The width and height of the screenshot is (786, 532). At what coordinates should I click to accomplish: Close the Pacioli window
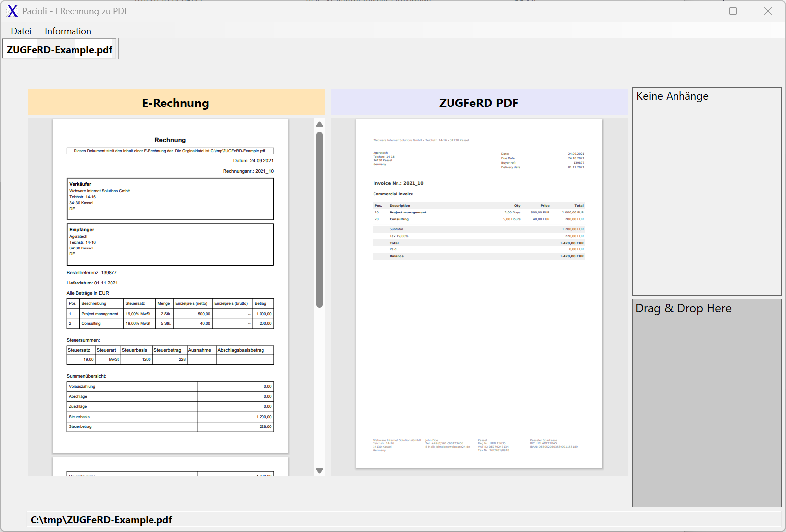(x=768, y=11)
